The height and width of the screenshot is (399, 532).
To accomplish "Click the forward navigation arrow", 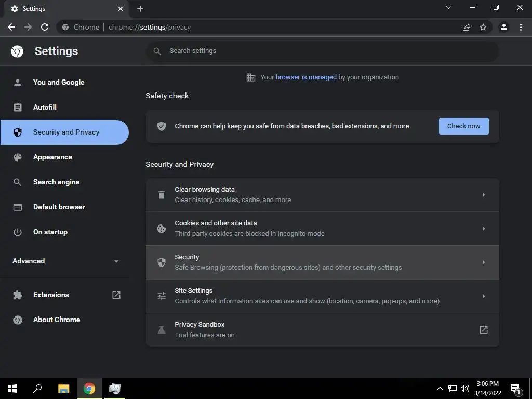I will [28, 27].
